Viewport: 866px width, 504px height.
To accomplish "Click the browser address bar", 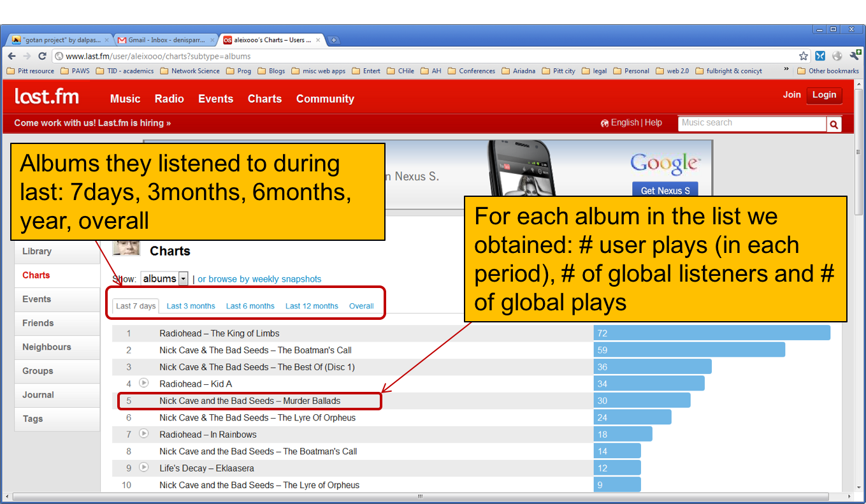I will click(x=424, y=56).
